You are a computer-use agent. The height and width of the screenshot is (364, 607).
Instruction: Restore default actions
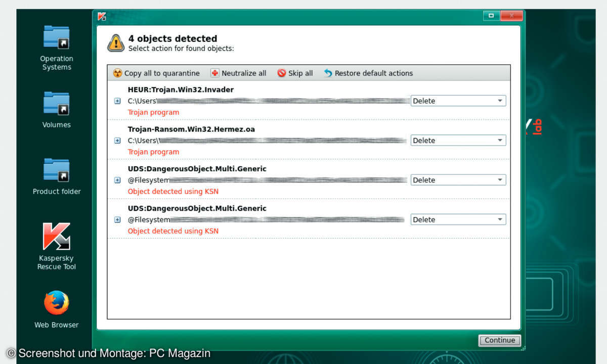[x=368, y=73]
